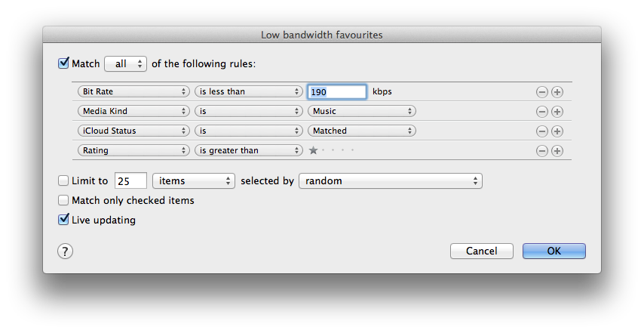Image resolution: width=644 pixels, height=333 pixels.
Task: Click the Cancel button
Action: click(x=481, y=251)
